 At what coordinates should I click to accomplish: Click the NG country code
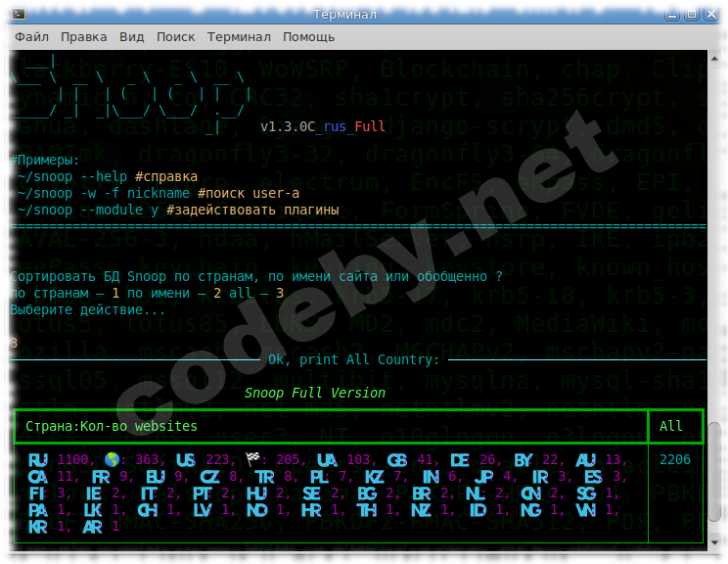coord(531,510)
